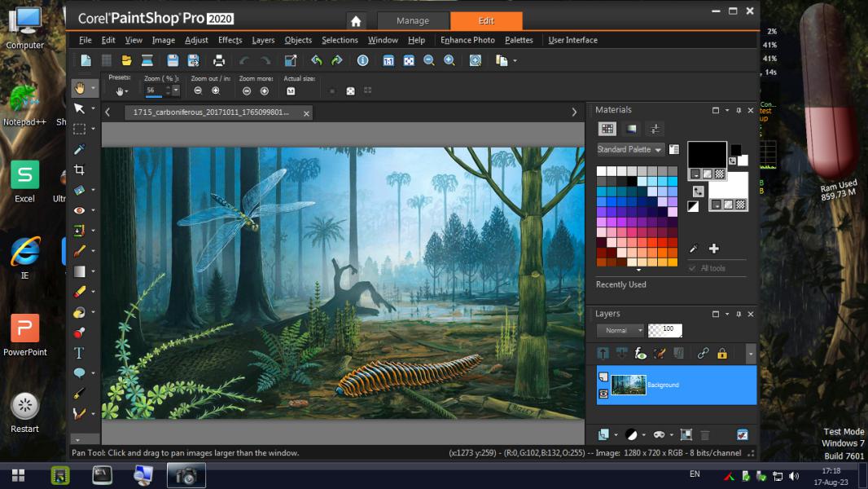Toggle the layer lock icon
868x489 pixels.
(x=722, y=354)
